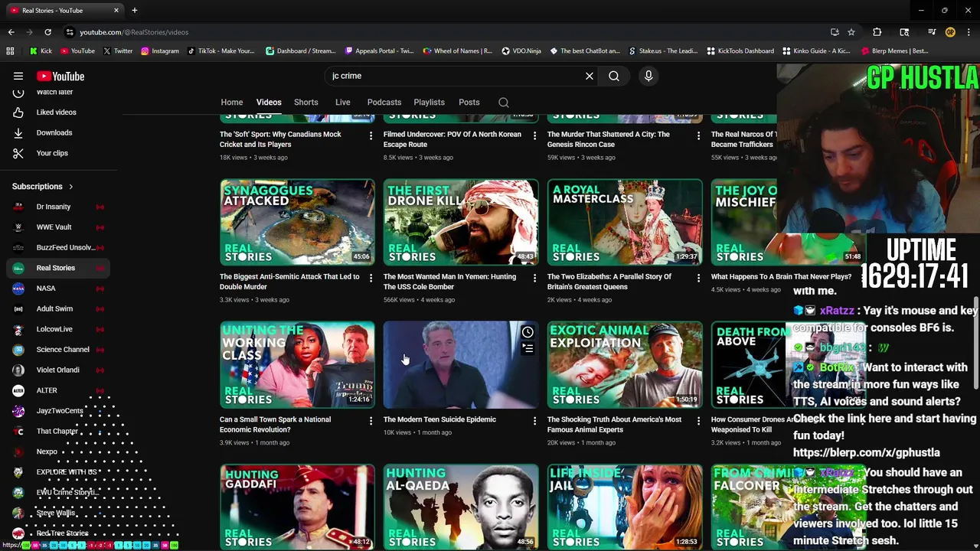Image resolution: width=980 pixels, height=551 pixels.
Task: Open the VDO.Ninja bookmark
Action: pyautogui.click(x=521, y=51)
